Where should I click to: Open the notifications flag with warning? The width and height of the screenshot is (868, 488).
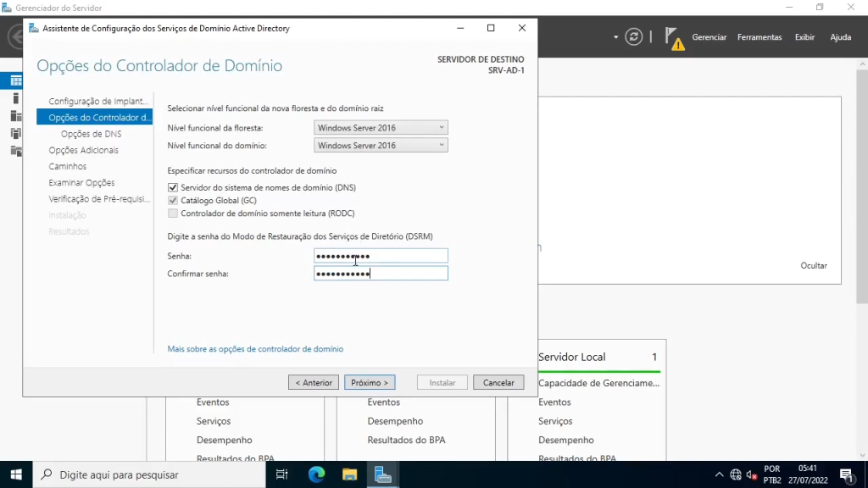[674, 39]
